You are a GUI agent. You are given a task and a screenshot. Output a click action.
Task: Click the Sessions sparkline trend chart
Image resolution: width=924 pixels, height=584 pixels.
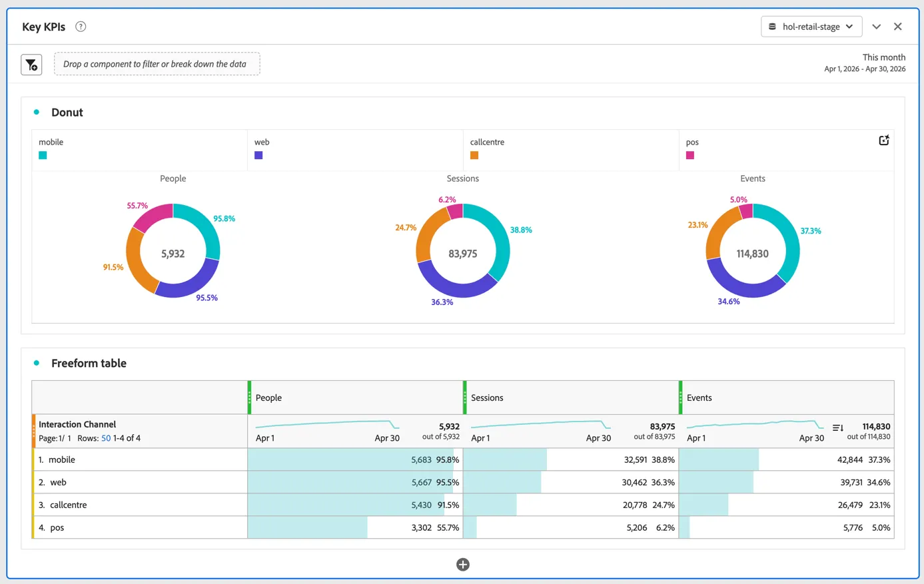tap(540, 424)
